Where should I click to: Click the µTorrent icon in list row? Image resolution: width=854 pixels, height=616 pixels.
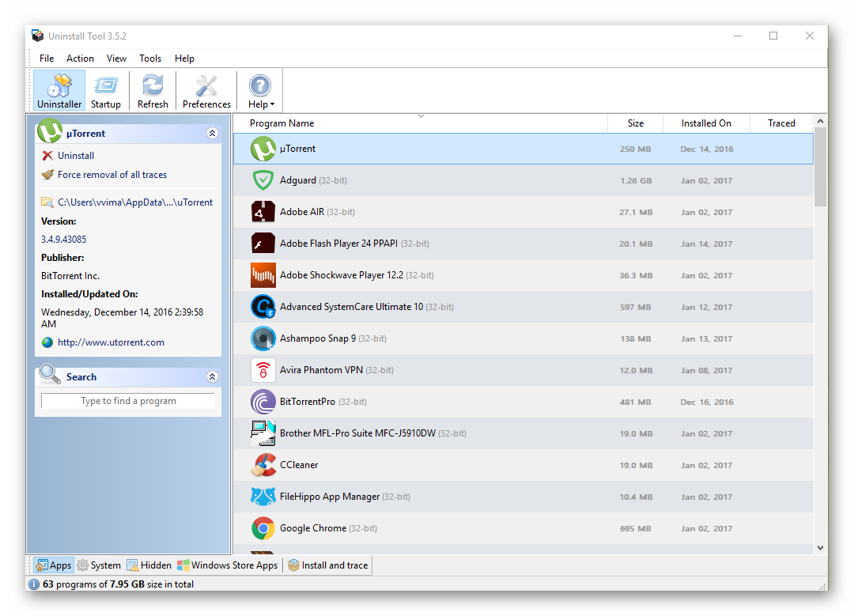click(263, 149)
